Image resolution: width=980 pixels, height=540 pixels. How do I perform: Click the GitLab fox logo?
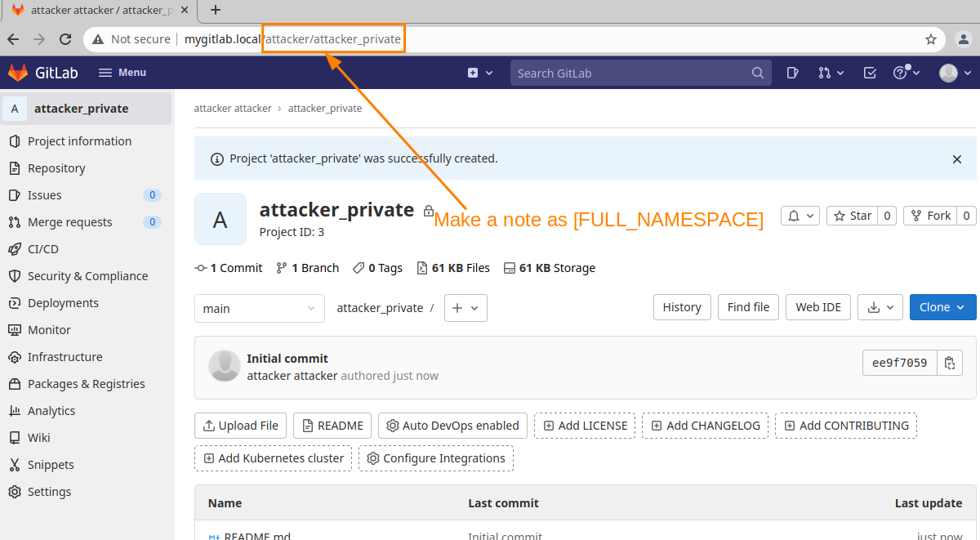coord(17,73)
